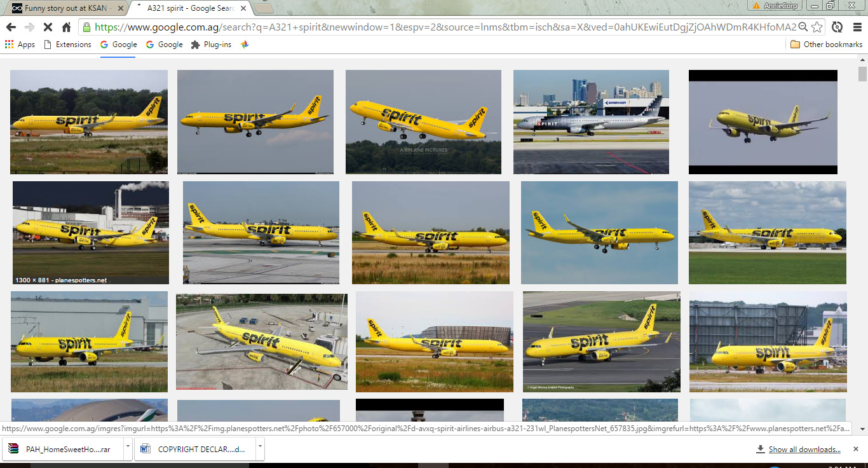Open the Plug-ins bookmark
Viewport: 868px width, 468px height.
pos(211,45)
